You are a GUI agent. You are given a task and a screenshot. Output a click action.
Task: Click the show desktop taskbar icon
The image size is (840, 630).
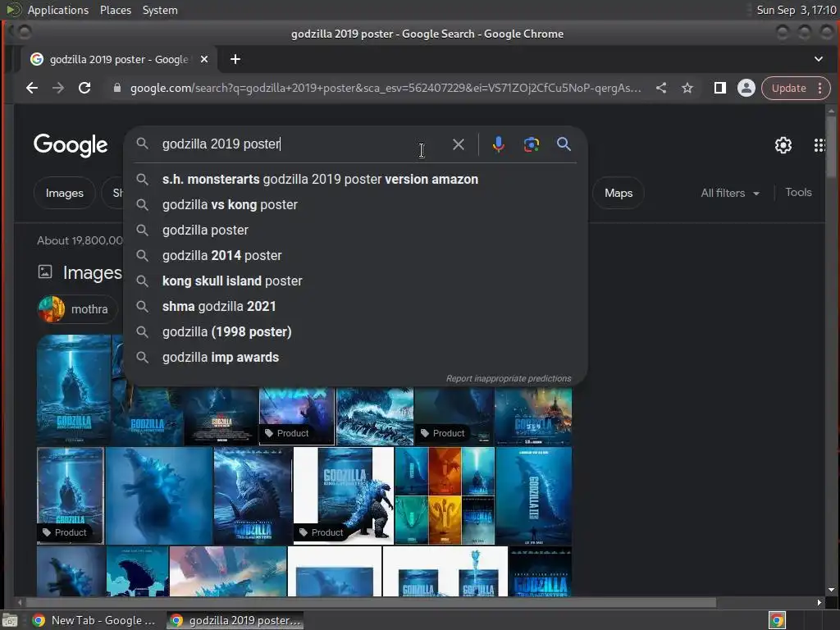10,620
